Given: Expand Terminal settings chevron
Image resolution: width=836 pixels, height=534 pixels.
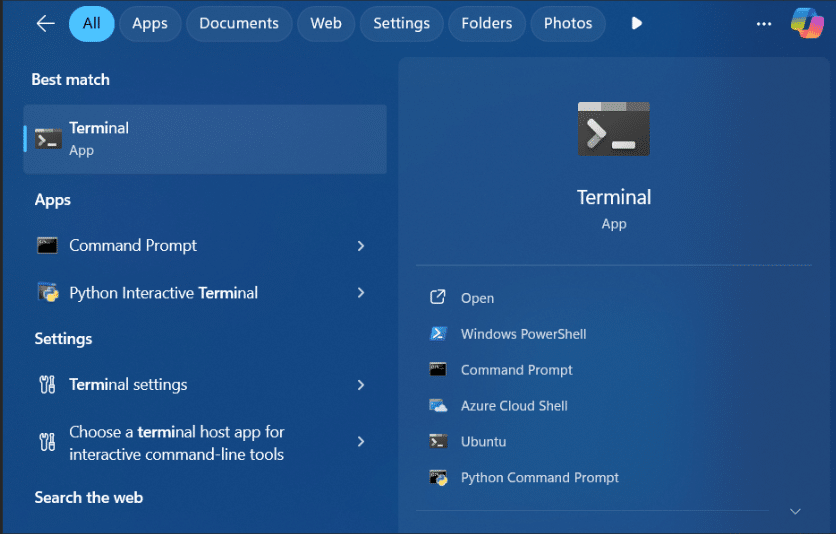Looking at the screenshot, I should click(x=361, y=385).
